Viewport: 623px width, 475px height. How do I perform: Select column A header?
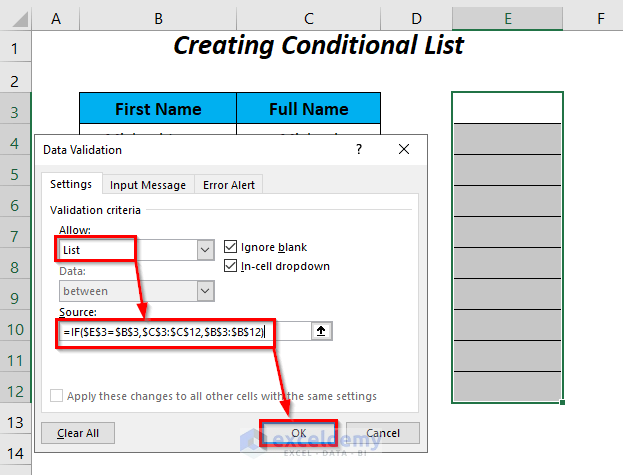coord(56,18)
